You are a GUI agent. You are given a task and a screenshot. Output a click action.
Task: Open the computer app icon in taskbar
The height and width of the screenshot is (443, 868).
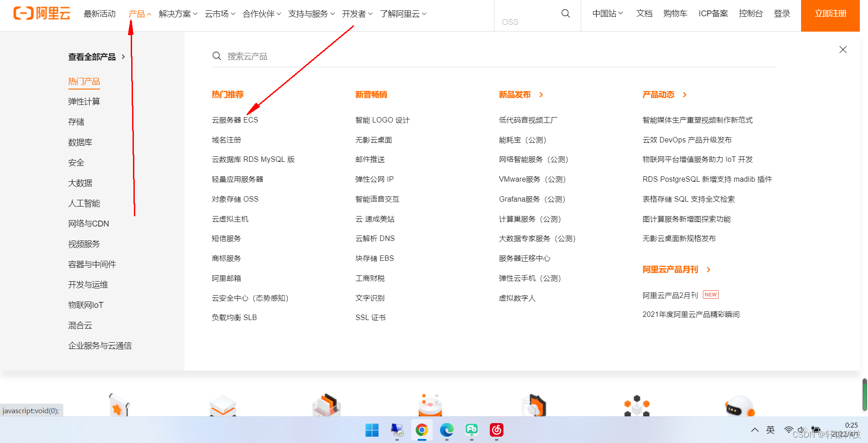397,430
